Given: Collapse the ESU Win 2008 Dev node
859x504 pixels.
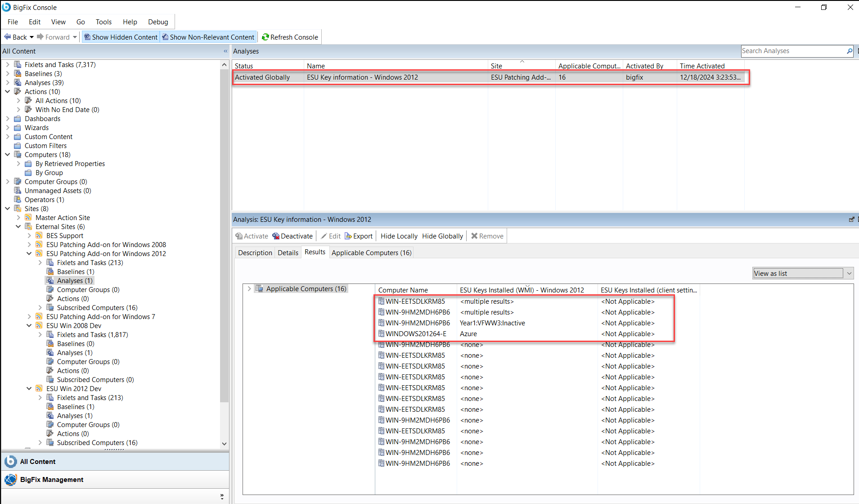Looking at the screenshot, I should tap(29, 326).
